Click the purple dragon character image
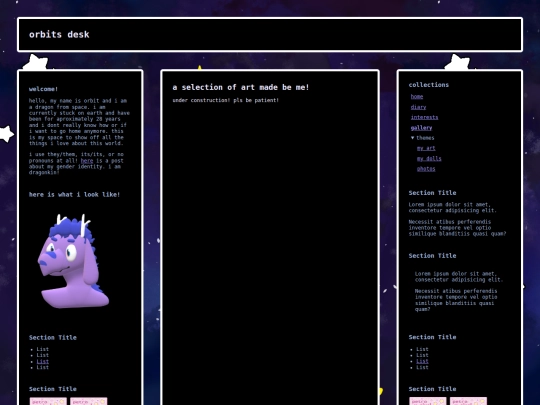The height and width of the screenshot is (405, 540). 73,261
